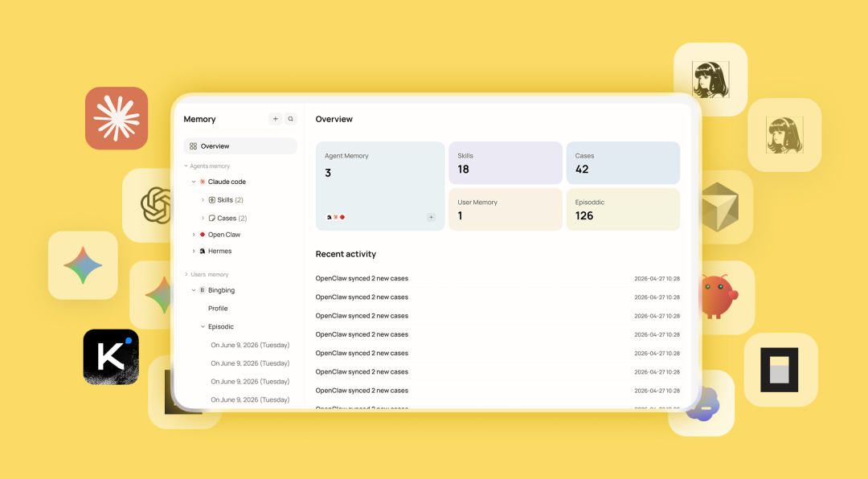This screenshot has width=868, height=479.
Task: Open search in the Memory sidebar
Action: pyautogui.click(x=291, y=119)
